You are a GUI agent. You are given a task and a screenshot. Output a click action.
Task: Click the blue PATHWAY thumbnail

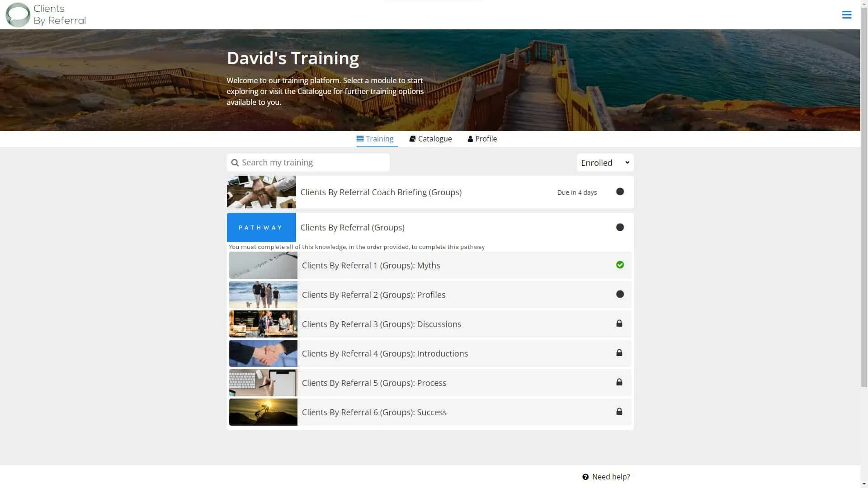tap(261, 228)
